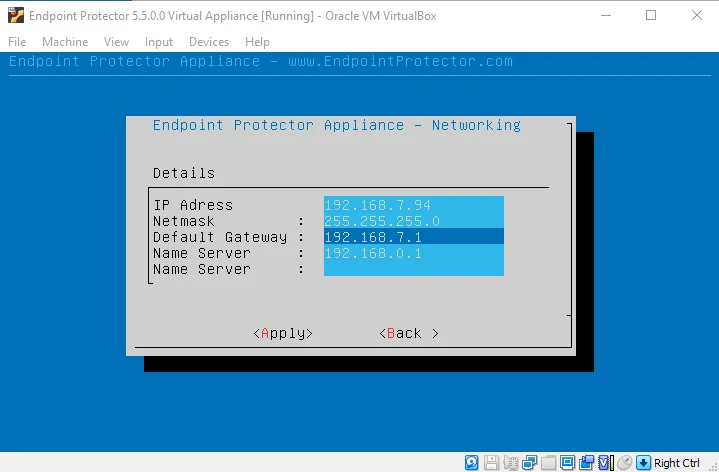Click the network adapters status icon
This screenshot has width=719, height=472.
click(530, 463)
